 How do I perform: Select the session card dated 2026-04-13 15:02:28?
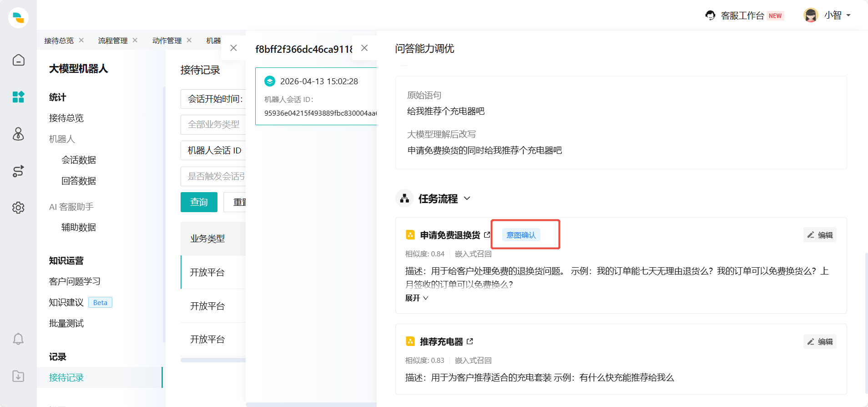316,96
